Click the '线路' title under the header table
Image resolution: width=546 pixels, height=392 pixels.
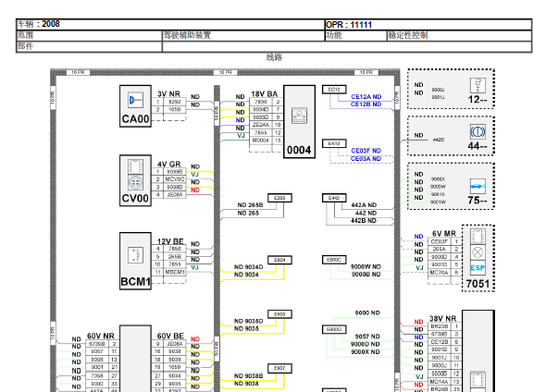pos(274,57)
